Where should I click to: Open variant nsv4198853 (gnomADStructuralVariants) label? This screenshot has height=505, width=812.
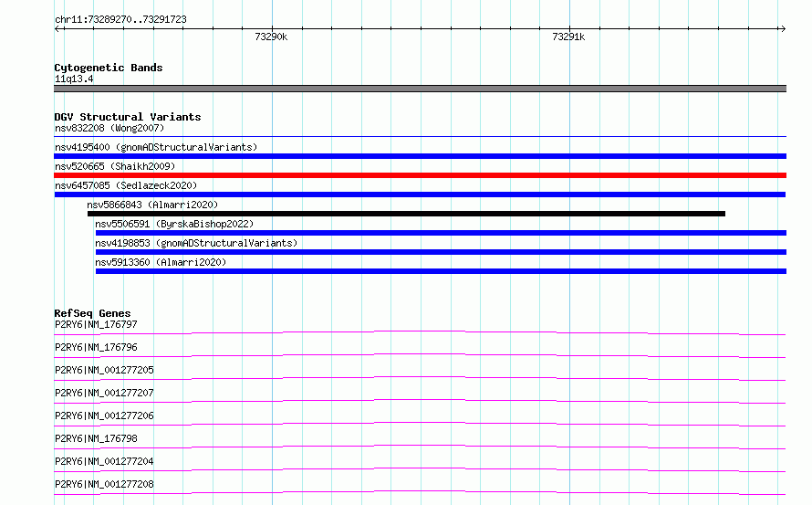(x=196, y=243)
